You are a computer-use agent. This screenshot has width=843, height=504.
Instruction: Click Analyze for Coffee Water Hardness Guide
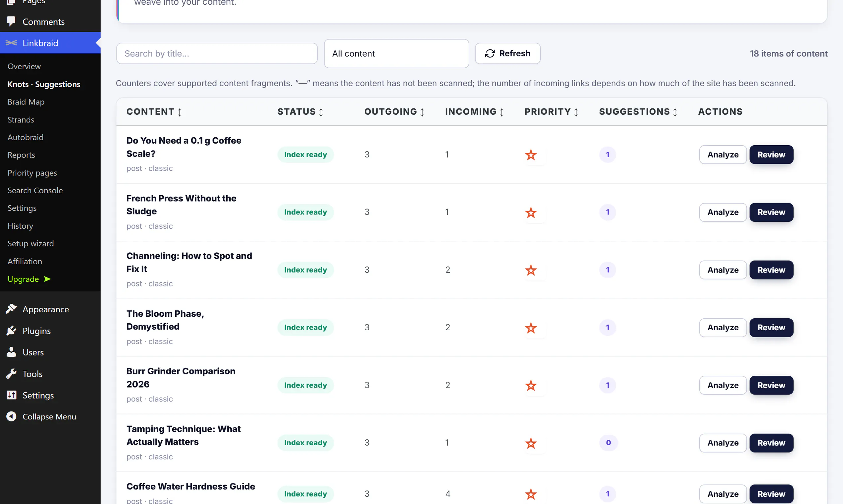[x=723, y=494]
